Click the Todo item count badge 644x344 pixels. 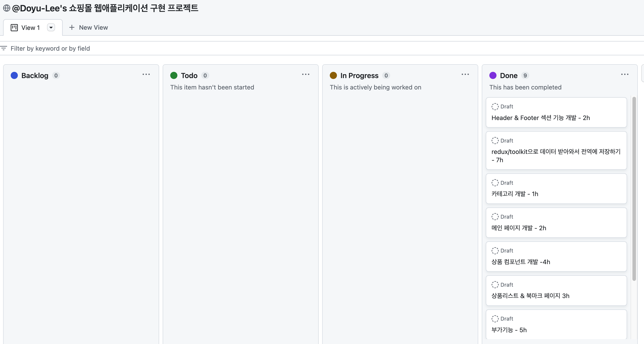[x=205, y=76]
